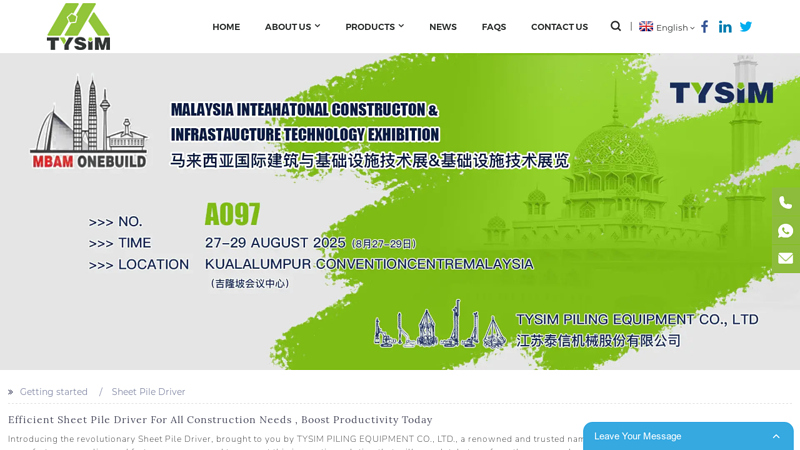Click the Sheet Pile Driver breadcrumb
800x450 pixels.
148,392
